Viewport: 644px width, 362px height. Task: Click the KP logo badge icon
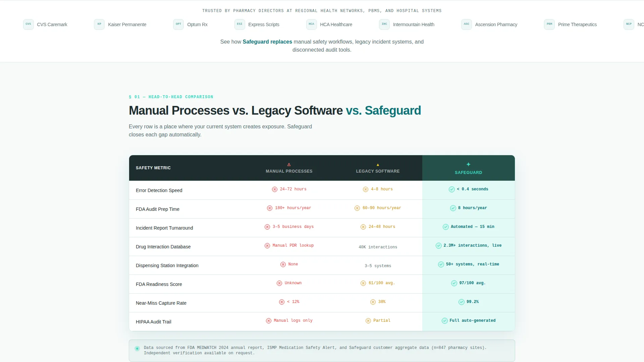(x=99, y=24)
